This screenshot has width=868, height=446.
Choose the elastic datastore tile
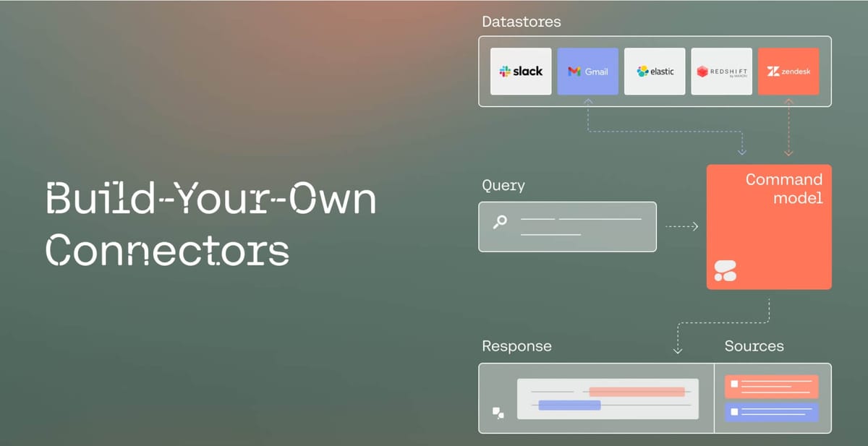coord(655,72)
